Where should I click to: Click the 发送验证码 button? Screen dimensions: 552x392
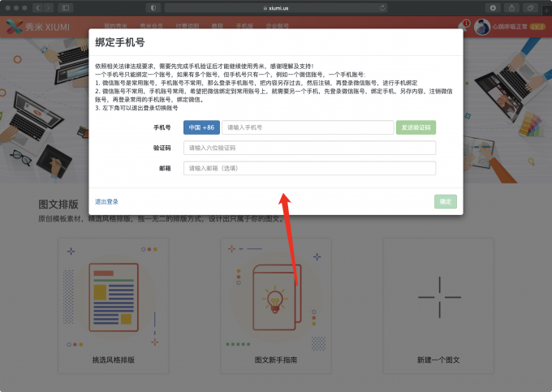point(416,127)
